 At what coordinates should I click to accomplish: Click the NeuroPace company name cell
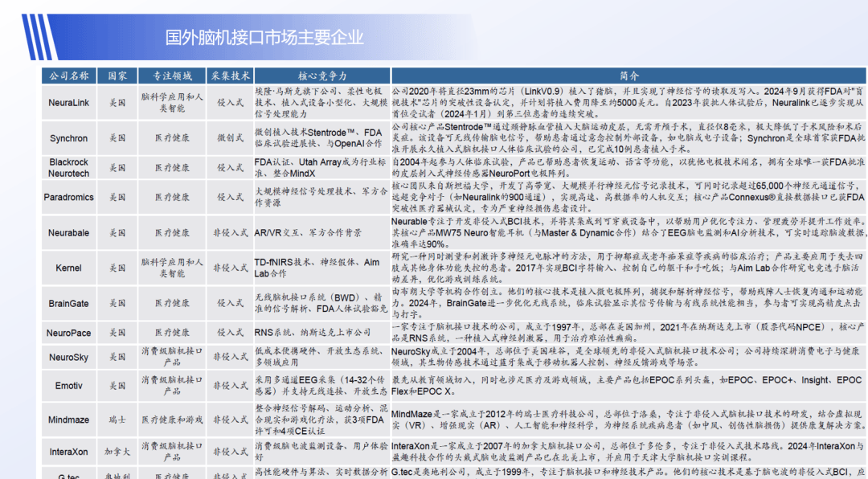[x=68, y=333]
